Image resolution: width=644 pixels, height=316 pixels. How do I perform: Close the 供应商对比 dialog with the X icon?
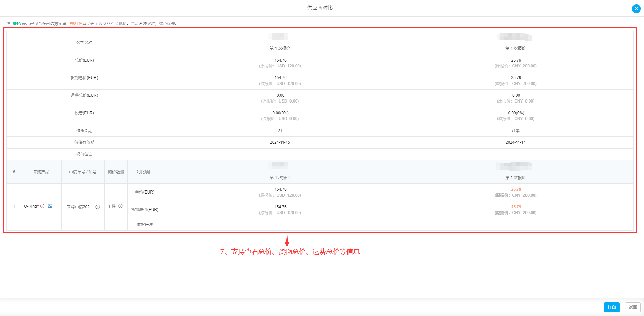(636, 9)
